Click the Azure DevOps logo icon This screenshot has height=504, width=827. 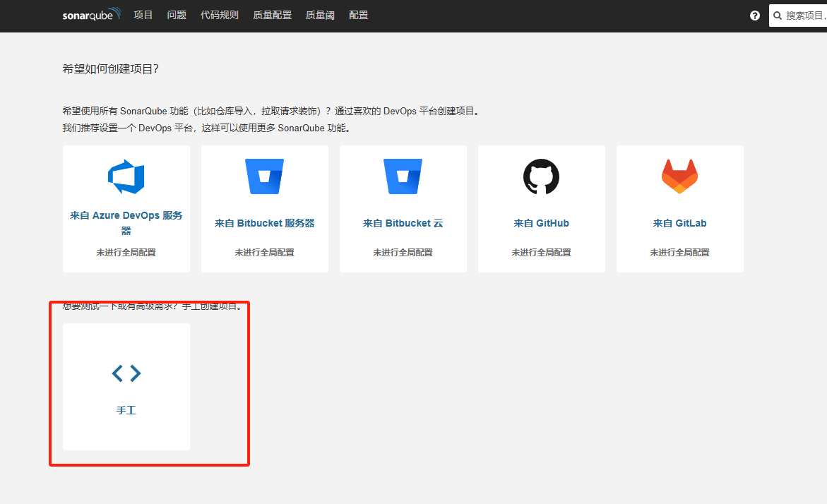[126, 176]
